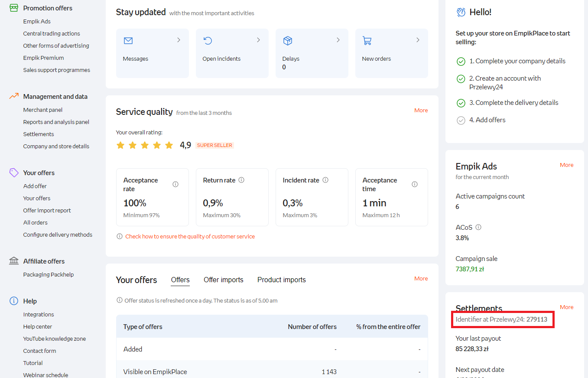Click the Open incidents refresh icon
Viewport: 588px width, 378px height.
click(208, 41)
